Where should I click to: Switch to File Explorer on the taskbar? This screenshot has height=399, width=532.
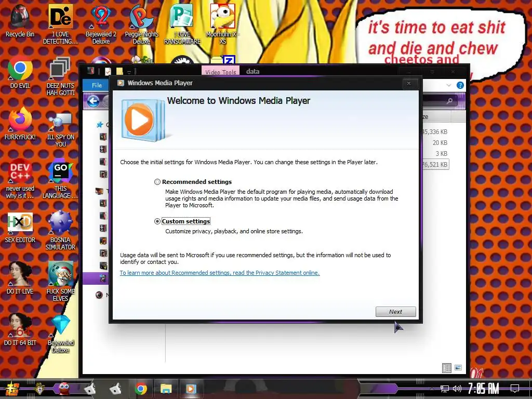[x=166, y=389]
